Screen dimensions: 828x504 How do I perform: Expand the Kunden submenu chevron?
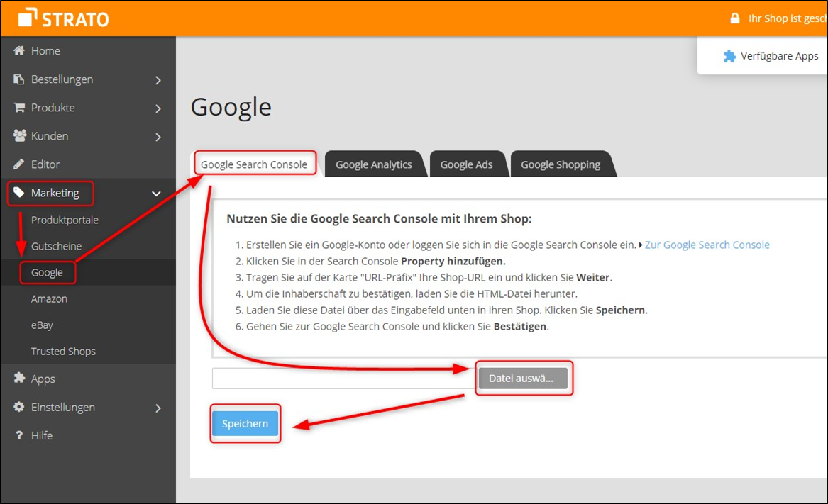click(158, 135)
